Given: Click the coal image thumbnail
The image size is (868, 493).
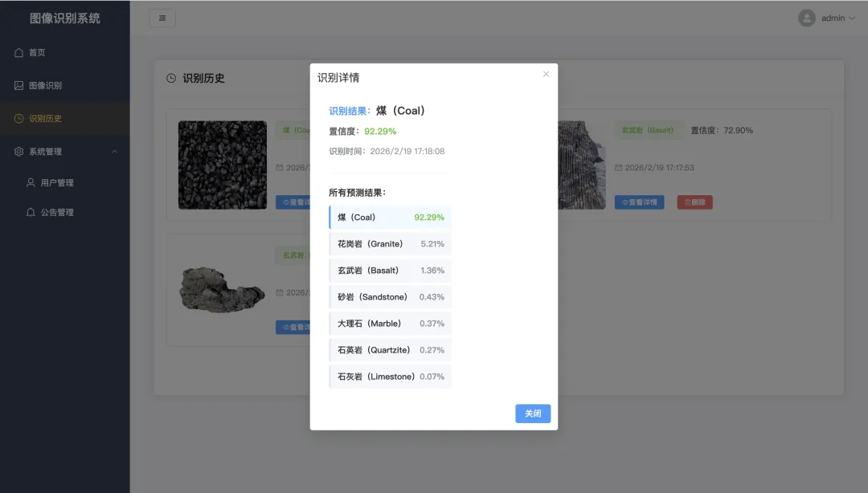Looking at the screenshot, I should 223,165.
